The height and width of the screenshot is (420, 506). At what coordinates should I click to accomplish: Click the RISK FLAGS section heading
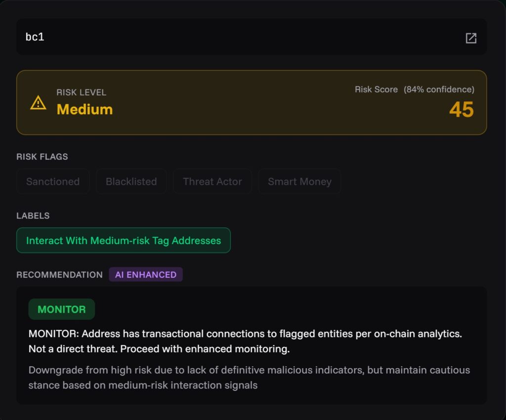[42, 157]
